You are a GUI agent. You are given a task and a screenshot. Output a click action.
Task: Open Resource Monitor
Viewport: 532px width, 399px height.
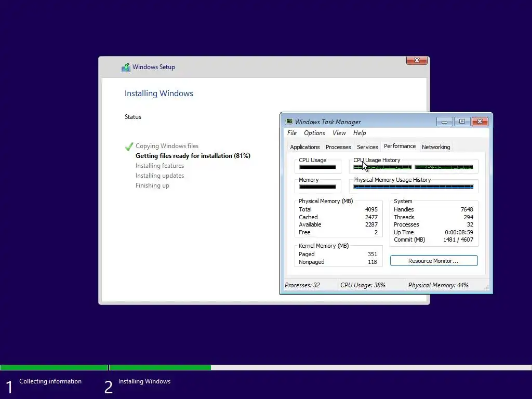point(434,261)
